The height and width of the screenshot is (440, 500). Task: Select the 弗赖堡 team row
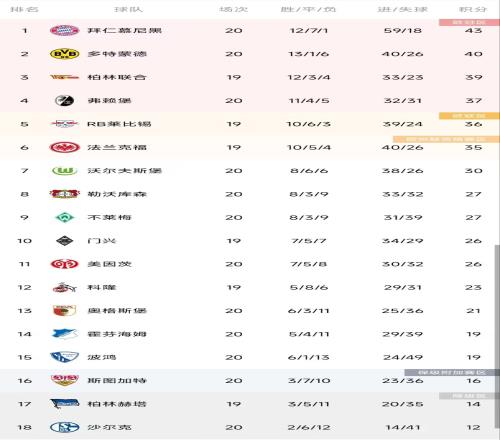click(250, 100)
